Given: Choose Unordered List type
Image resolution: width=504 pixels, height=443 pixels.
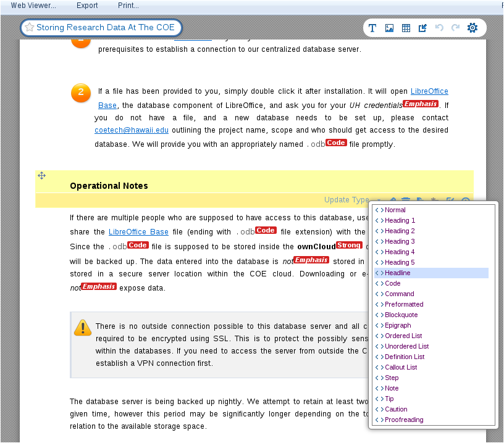Looking at the screenshot, I should [431, 346].
